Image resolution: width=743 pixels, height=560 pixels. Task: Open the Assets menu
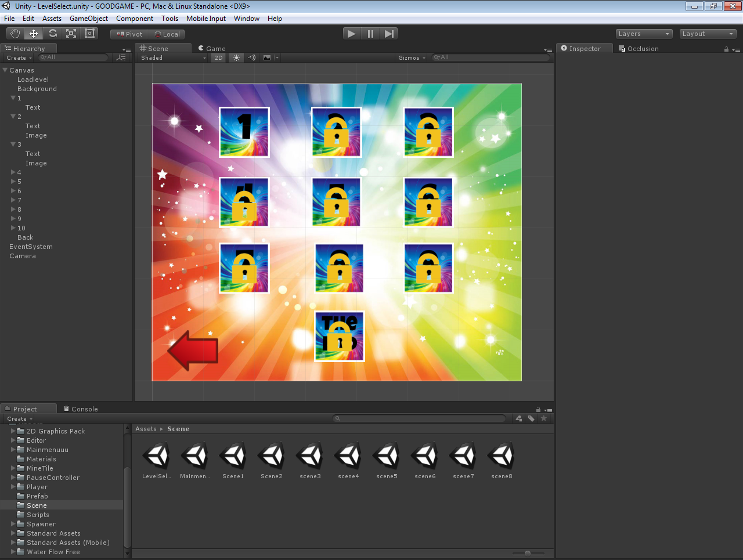coord(52,19)
